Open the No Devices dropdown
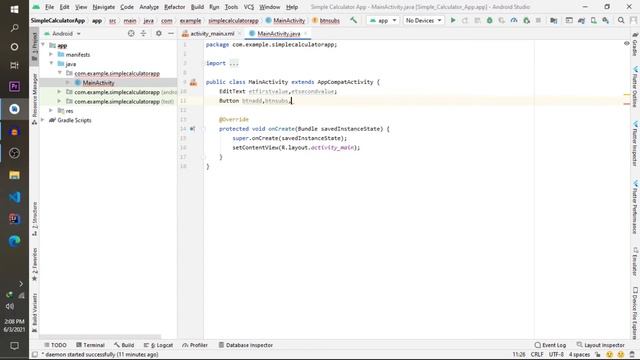 (423, 20)
